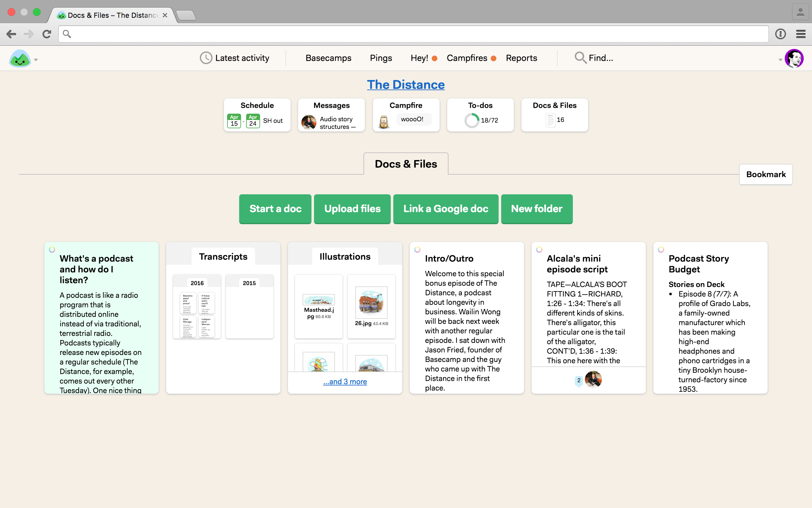
Task: Open What's a podcast document card
Action: 101,318
